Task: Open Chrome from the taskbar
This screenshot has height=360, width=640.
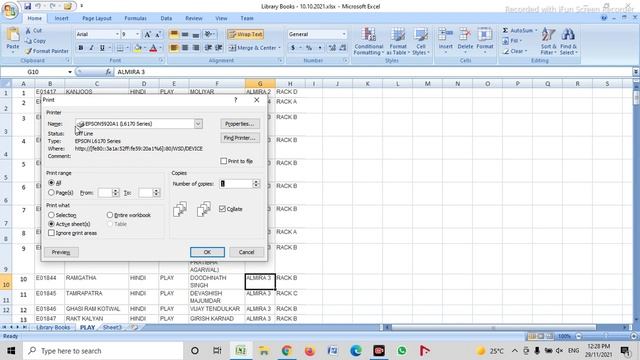Action: click(x=287, y=351)
